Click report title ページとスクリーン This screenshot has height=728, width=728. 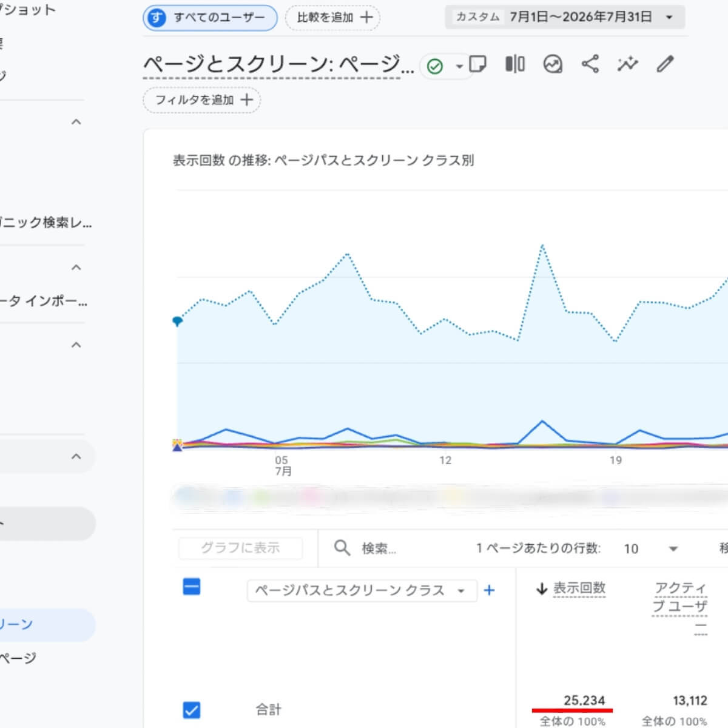coord(279,64)
